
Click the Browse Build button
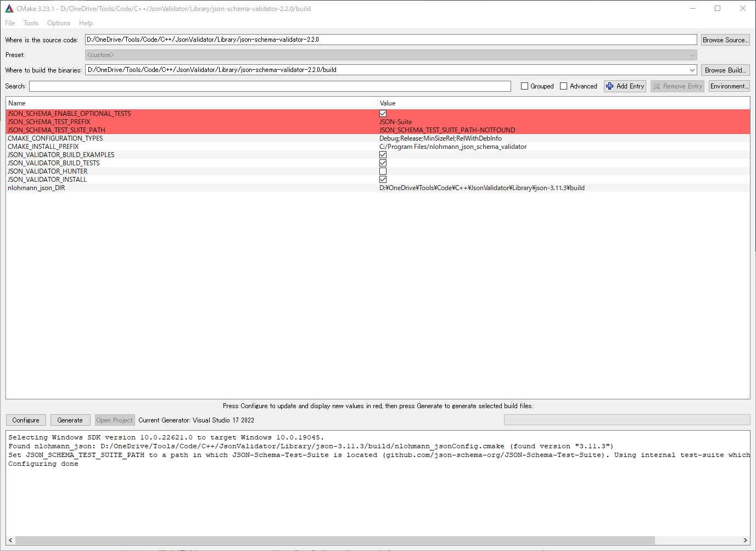pos(725,70)
